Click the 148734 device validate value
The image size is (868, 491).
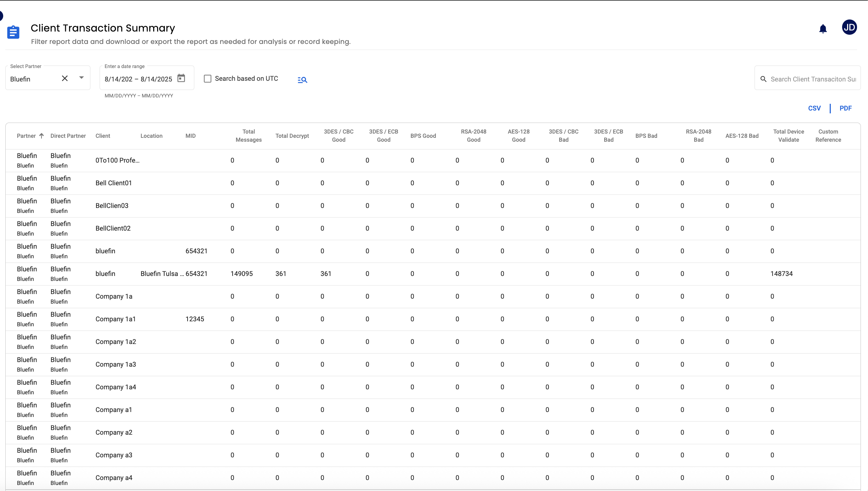(x=781, y=274)
